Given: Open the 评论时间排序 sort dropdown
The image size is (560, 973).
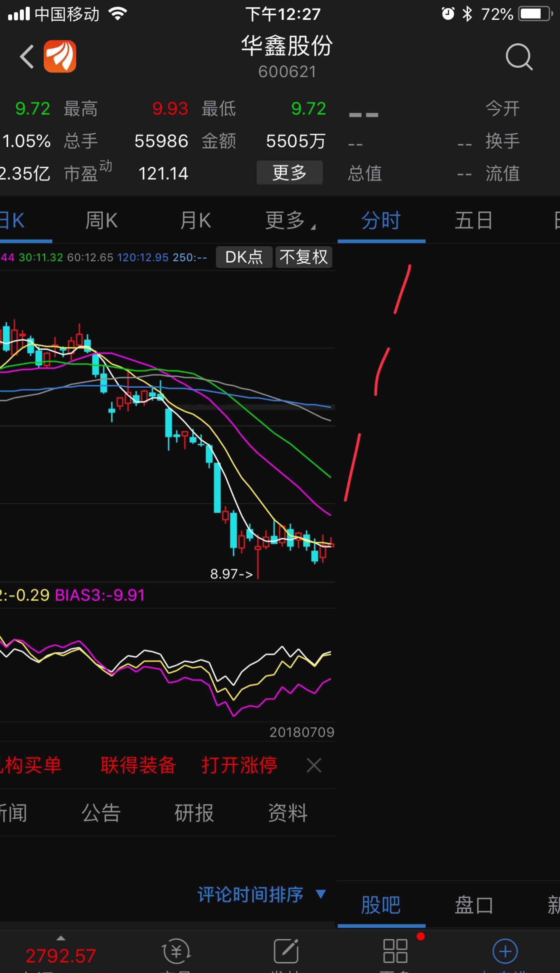Looking at the screenshot, I should pos(262,895).
